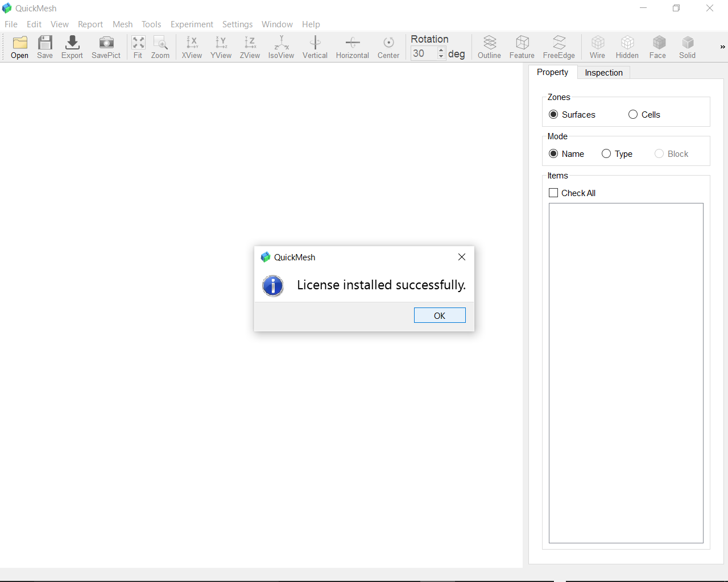Click the QuickMesh logo in the title bar
The width and height of the screenshot is (728, 582).
click(x=7, y=8)
